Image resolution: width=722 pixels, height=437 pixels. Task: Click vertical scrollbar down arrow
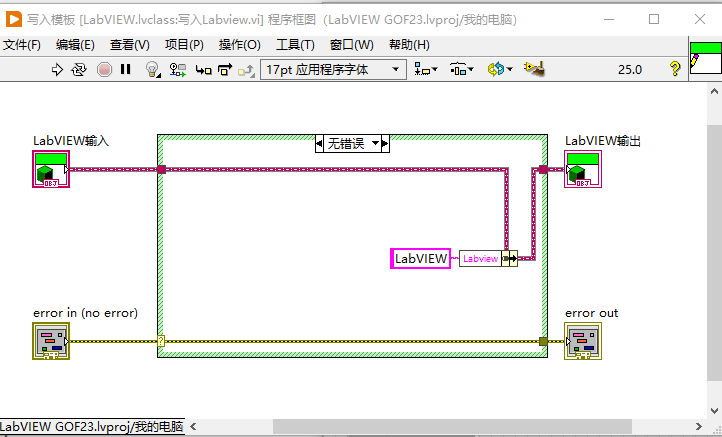tap(714, 409)
